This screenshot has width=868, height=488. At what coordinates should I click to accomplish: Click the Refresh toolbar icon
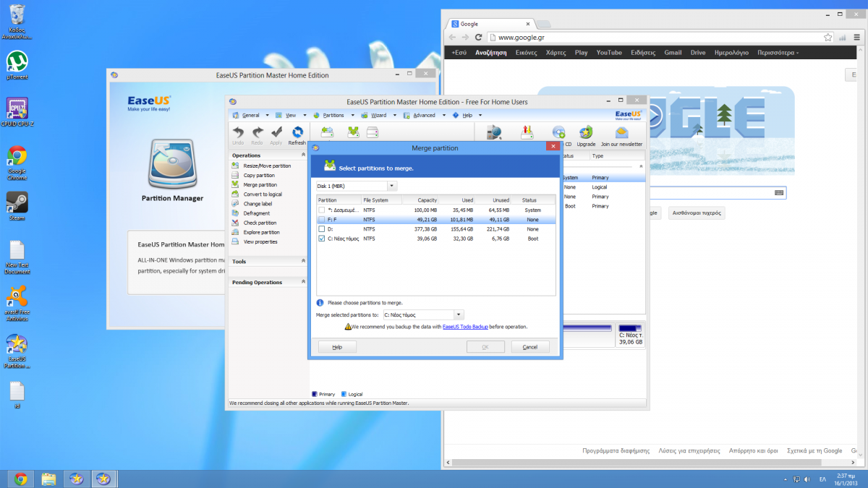(297, 132)
